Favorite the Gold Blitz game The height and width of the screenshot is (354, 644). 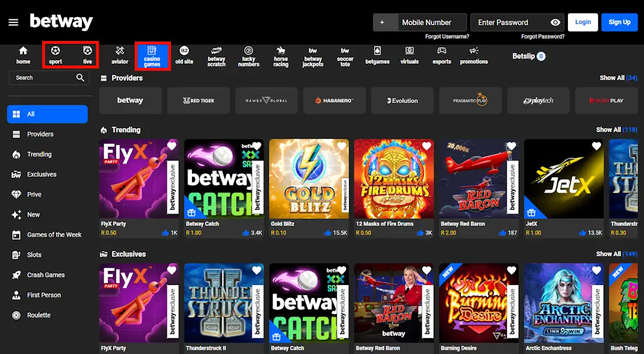tap(341, 146)
